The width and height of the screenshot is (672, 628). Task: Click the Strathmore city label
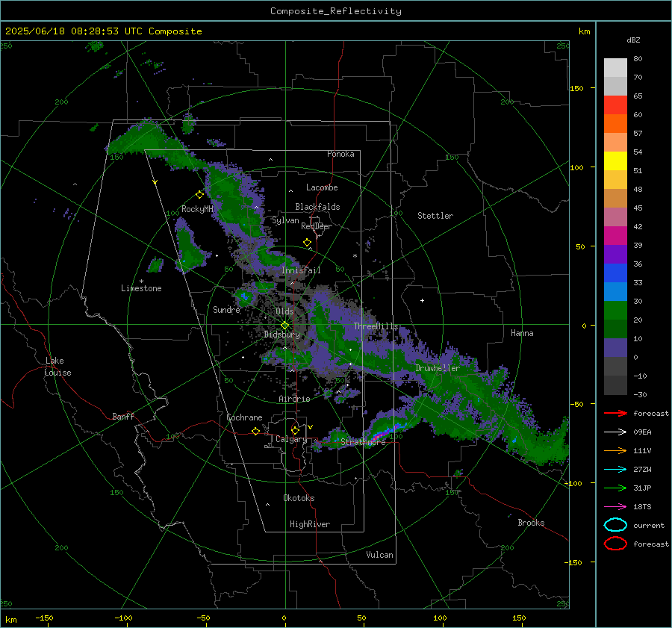[363, 442]
